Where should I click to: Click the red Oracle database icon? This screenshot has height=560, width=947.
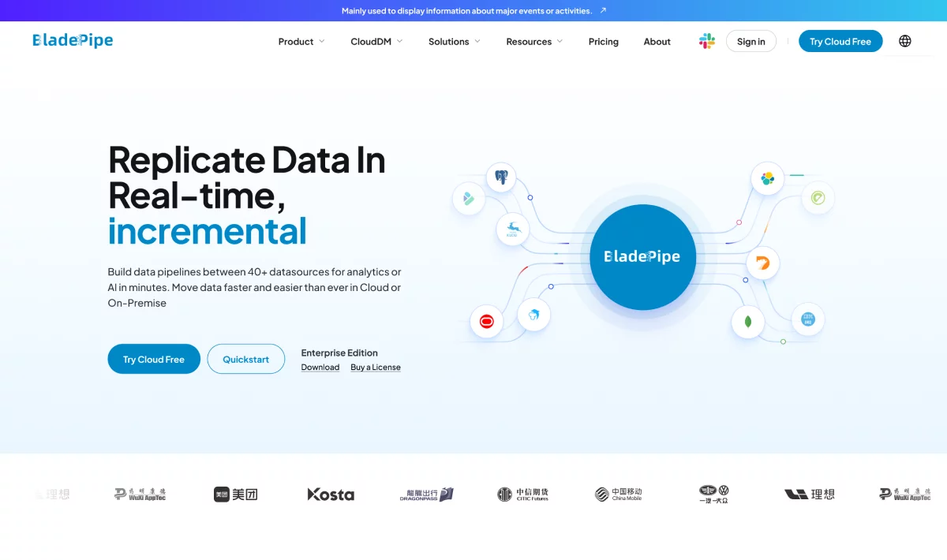(486, 321)
